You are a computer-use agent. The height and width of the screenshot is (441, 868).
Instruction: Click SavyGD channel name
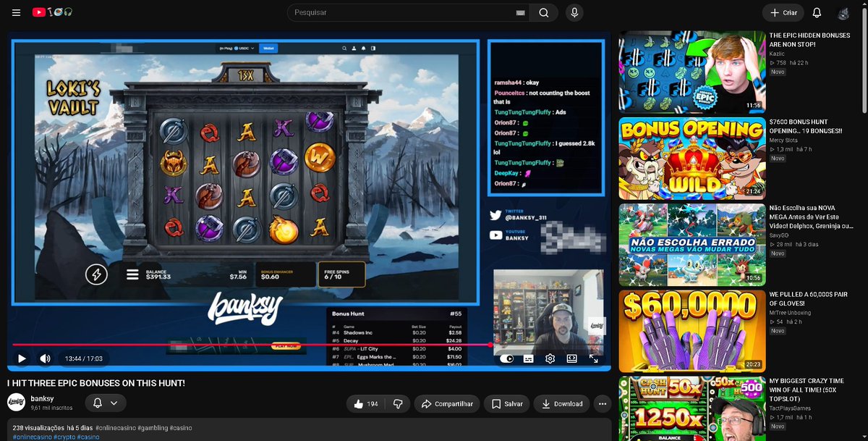coord(779,235)
